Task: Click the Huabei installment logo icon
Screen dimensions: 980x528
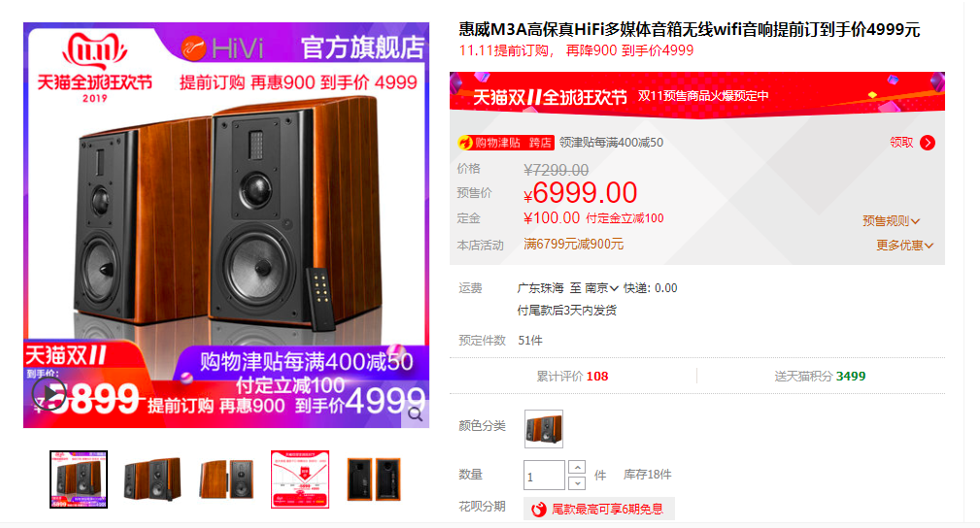Action: (x=539, y=510)
